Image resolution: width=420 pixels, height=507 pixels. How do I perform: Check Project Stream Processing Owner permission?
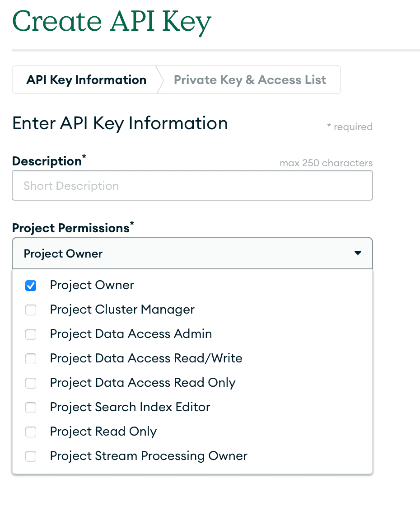click(31, 456)
